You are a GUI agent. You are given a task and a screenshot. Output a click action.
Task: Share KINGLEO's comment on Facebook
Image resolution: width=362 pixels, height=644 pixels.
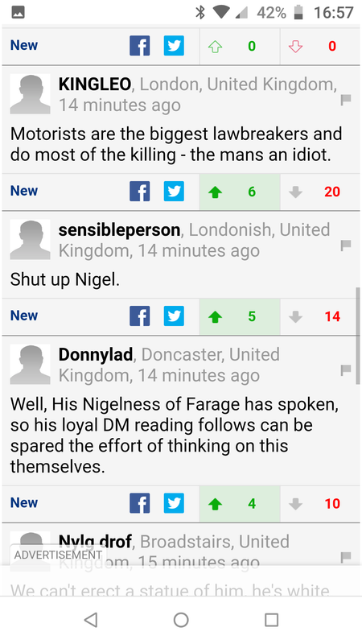(x=139, y=192)
